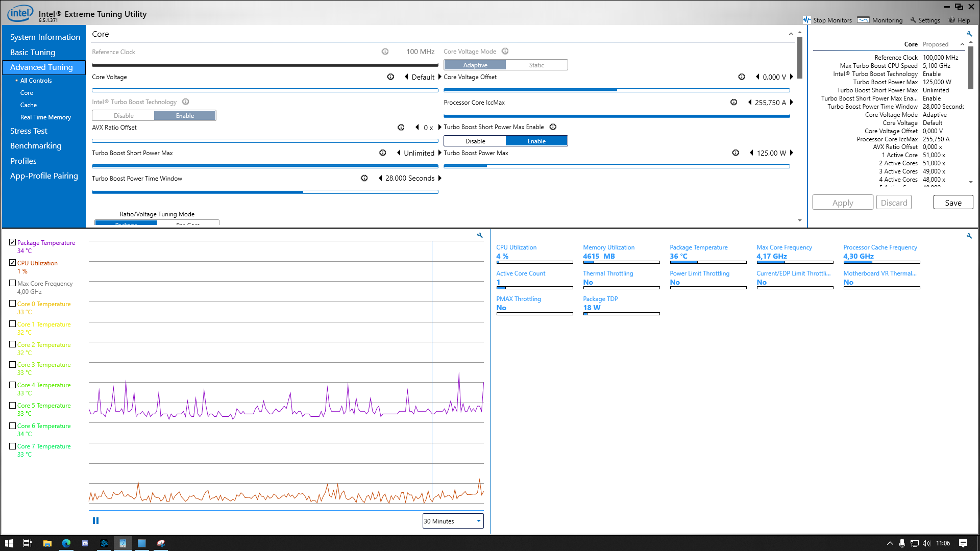Viewport: 980px width, 551px height.
Task: Click info icon beside Reference Clock
Action: tap(385, 52)
